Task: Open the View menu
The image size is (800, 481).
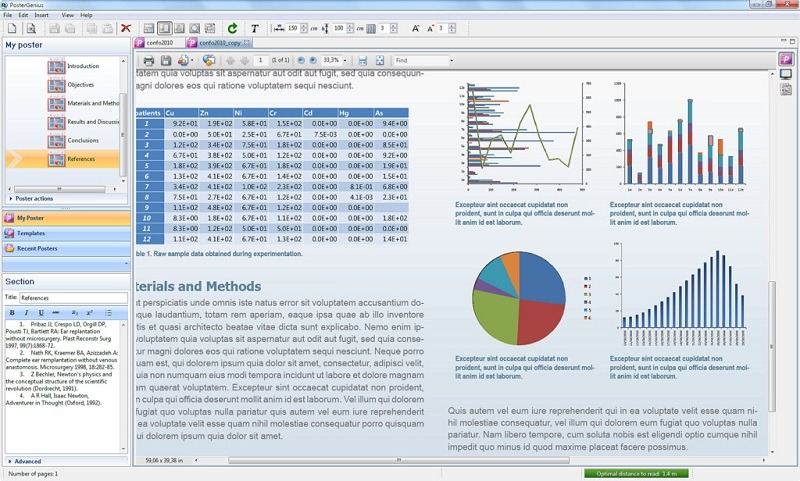Action: pyautogui.click(x=67, y=15)
